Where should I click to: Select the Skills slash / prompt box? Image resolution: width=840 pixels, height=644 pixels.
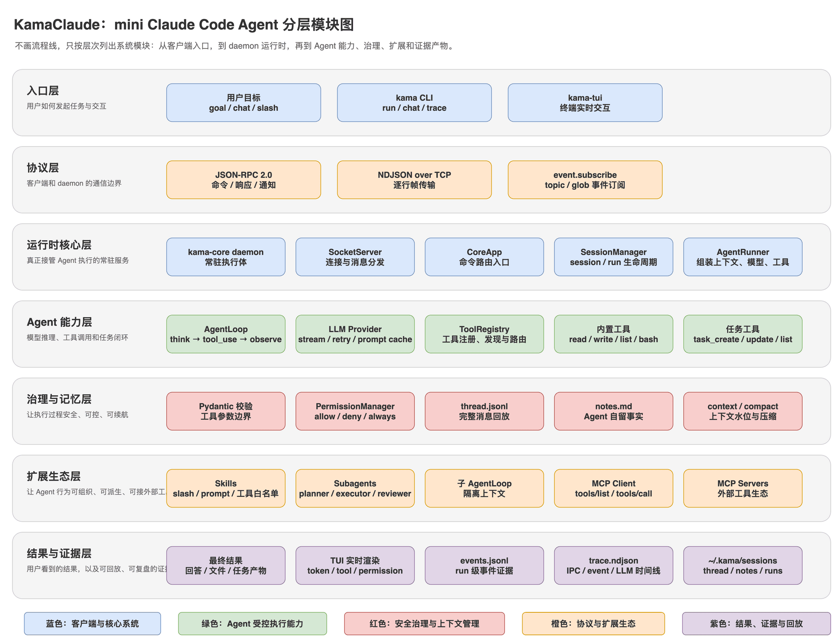tap(226, 488)
